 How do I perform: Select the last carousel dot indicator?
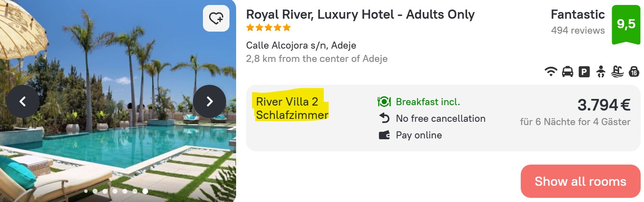pyautogui.click(x=145, y=191)
